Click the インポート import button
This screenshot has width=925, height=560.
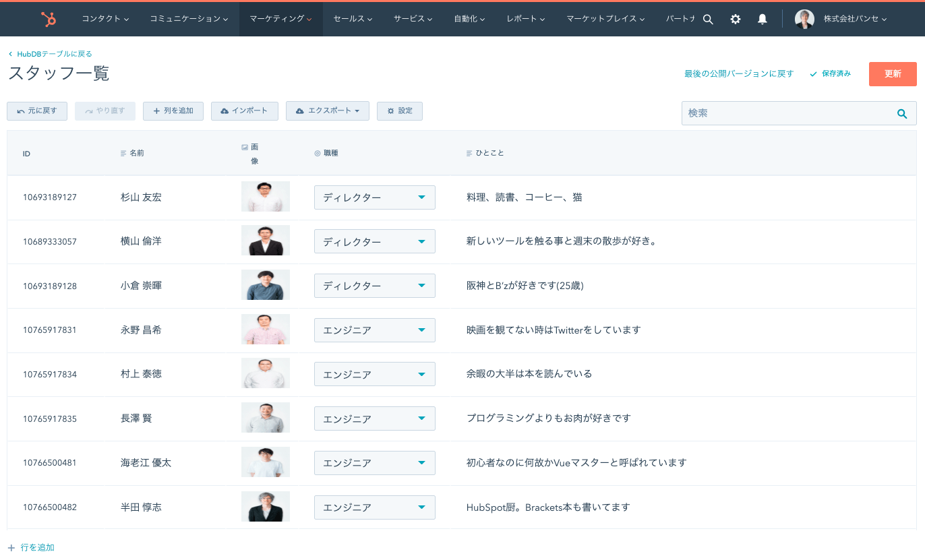pyautogui.click(x=245, y=111)
